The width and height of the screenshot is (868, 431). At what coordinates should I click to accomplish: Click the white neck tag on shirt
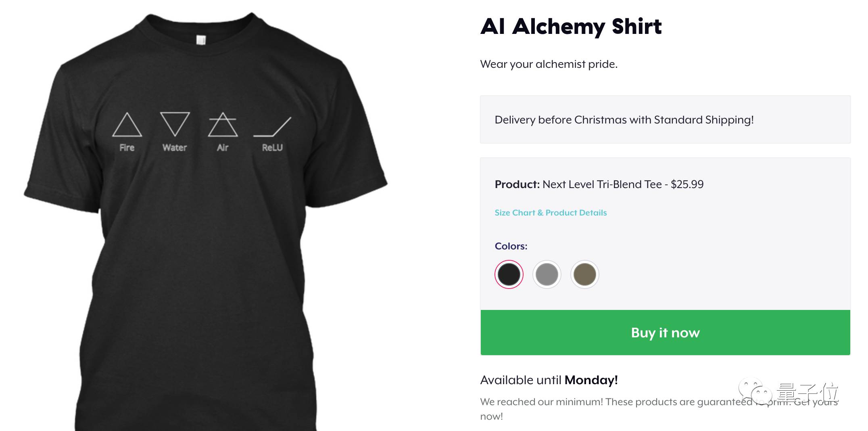point(201,40)
